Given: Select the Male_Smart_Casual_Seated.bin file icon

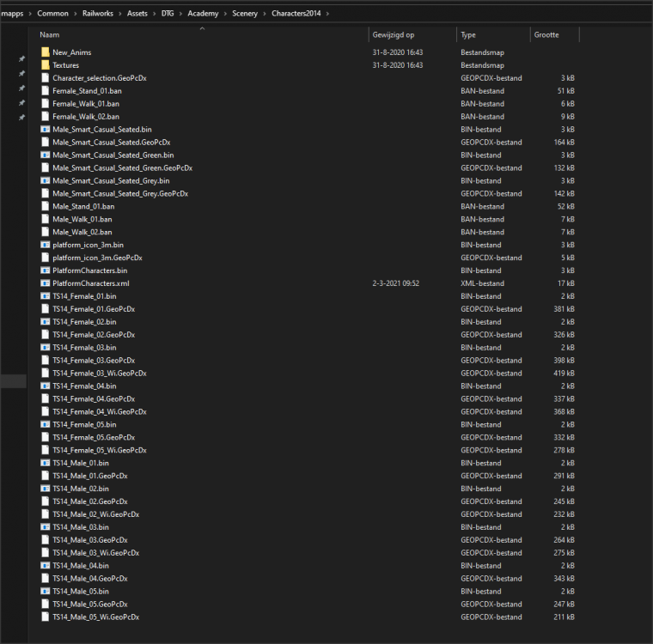Looking at the screenshot, I should (45, 130).
